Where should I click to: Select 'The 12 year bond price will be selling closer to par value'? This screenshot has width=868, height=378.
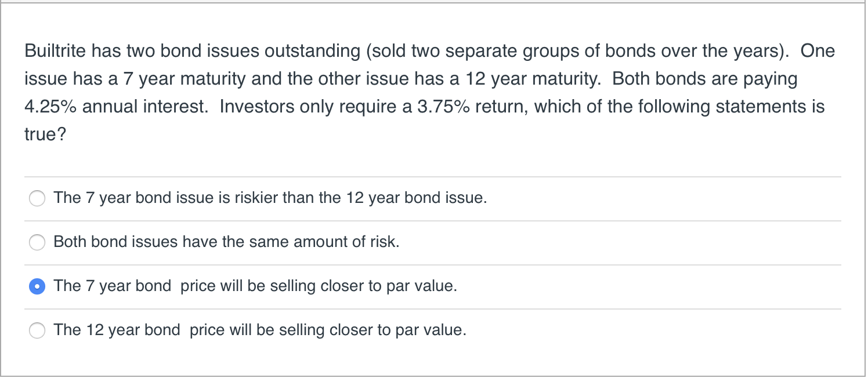pos(37,330)
